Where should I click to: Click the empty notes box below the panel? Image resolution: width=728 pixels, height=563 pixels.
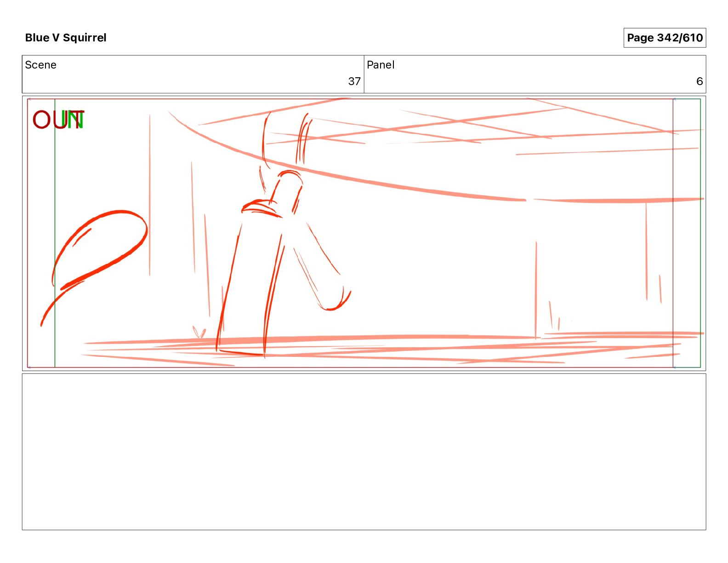pyautogui.click(x=364, y=452)
